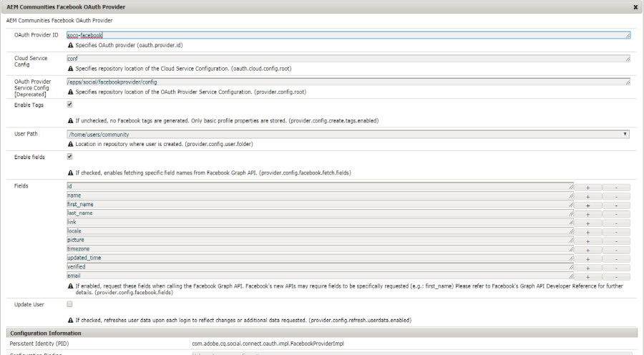The image size is (644, 355).
Task: Add a field after the 'locale' row
Action: pyautogui.click(x=587, y=232)
